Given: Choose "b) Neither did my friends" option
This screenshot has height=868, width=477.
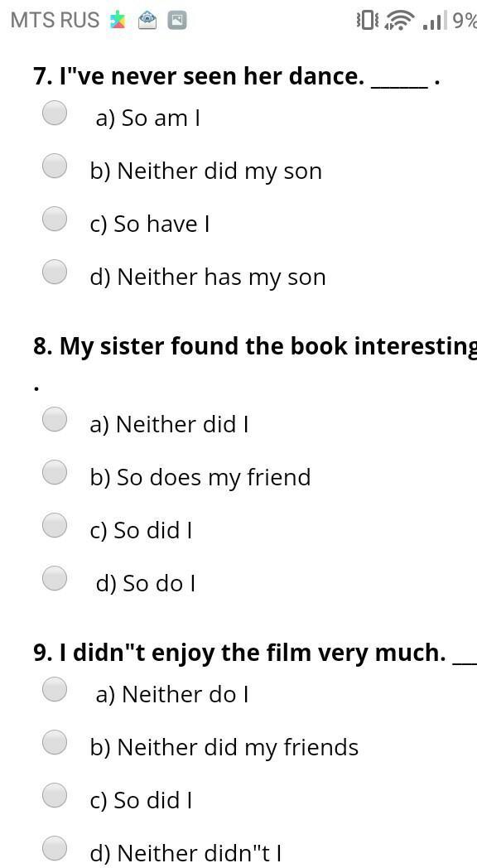Looking at the screenshot, I should click(x=55, y=742).
